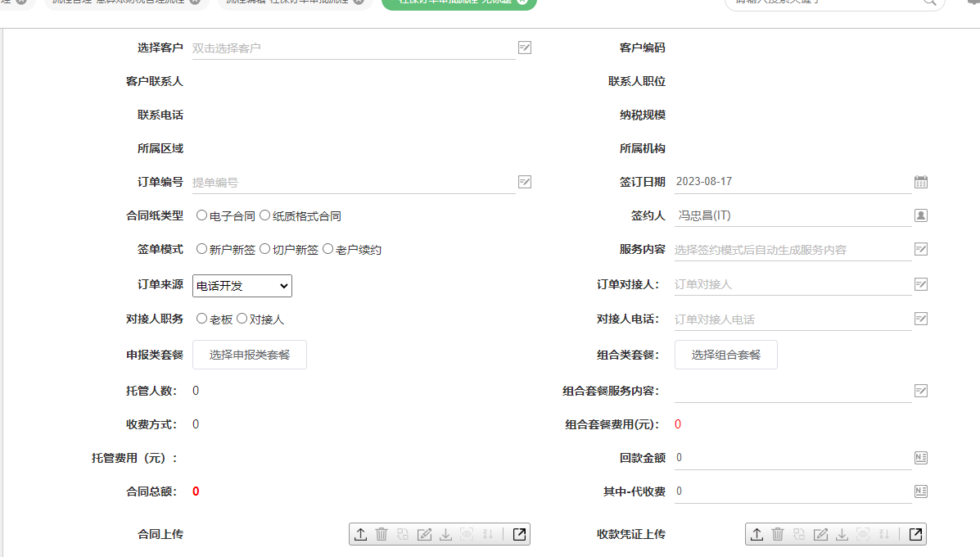
Task: Select 老板 as contact role
Action: (x=201, y=319)
